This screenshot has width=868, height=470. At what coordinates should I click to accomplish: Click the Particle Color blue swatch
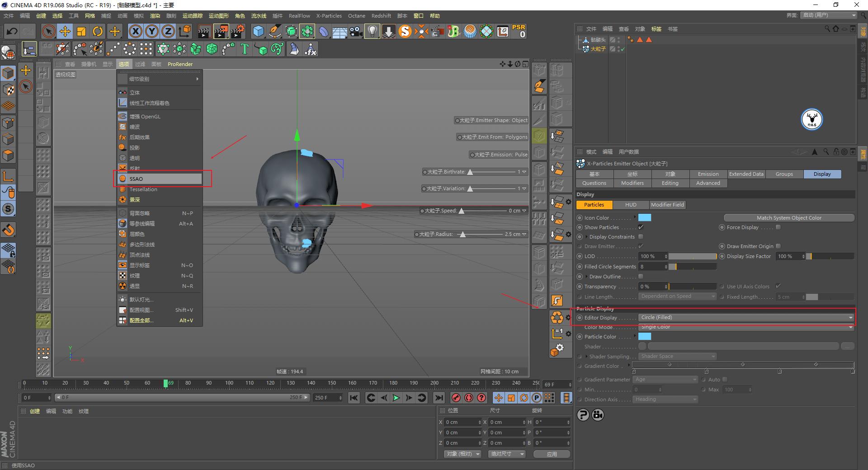646,336
